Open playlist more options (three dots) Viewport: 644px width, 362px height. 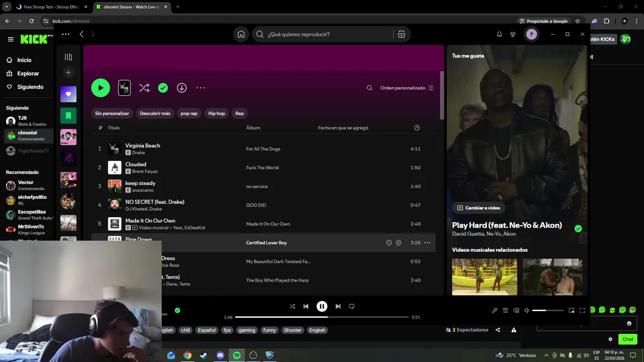coord(201,88)
